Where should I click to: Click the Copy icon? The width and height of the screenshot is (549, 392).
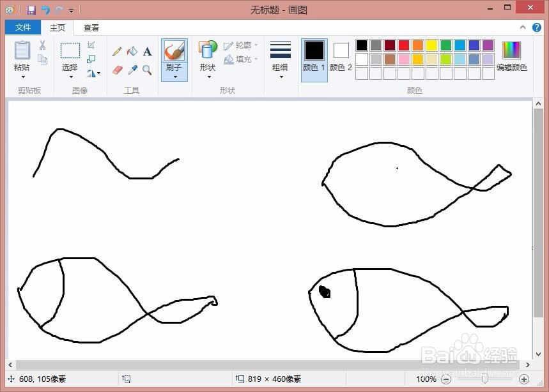click(42, 59)
